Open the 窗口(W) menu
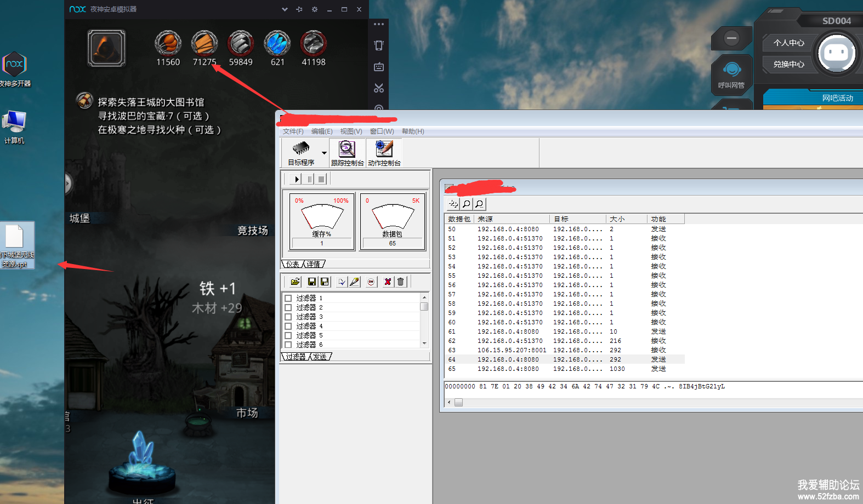863x504 pixels. pyautogui.click(x=382, y=131)
